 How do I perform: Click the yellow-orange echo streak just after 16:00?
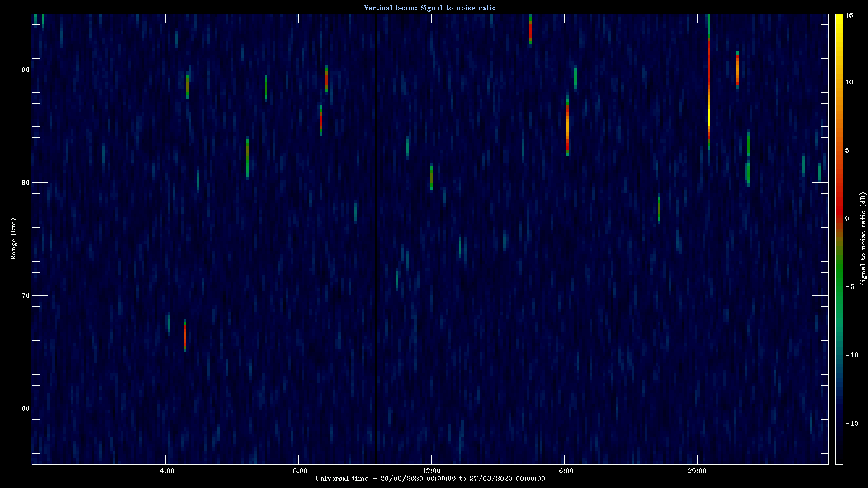[567, 127]
